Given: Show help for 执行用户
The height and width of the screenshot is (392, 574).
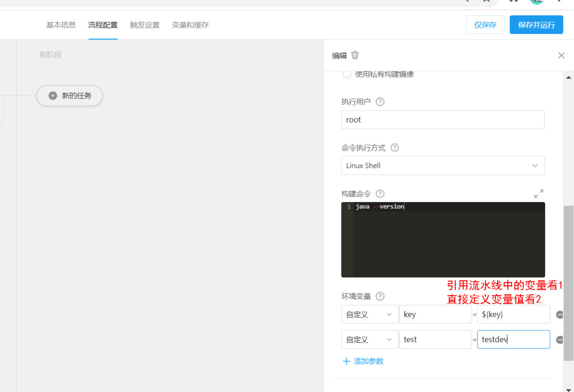Looking at the screenshot, I should [x=380, y=102].
